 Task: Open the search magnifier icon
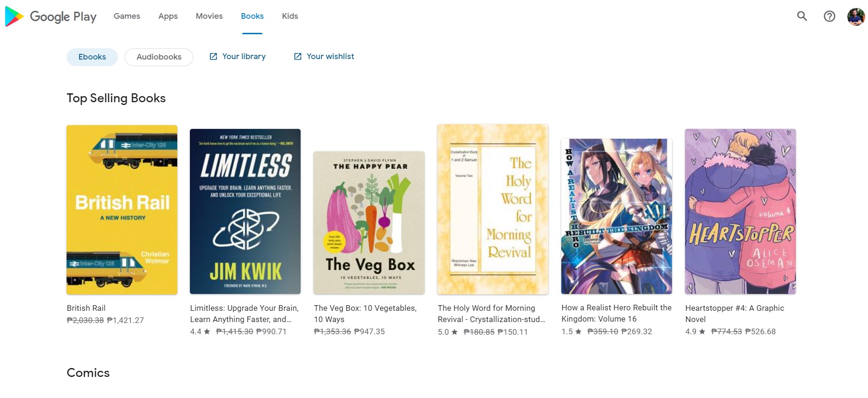click(802, 16)
